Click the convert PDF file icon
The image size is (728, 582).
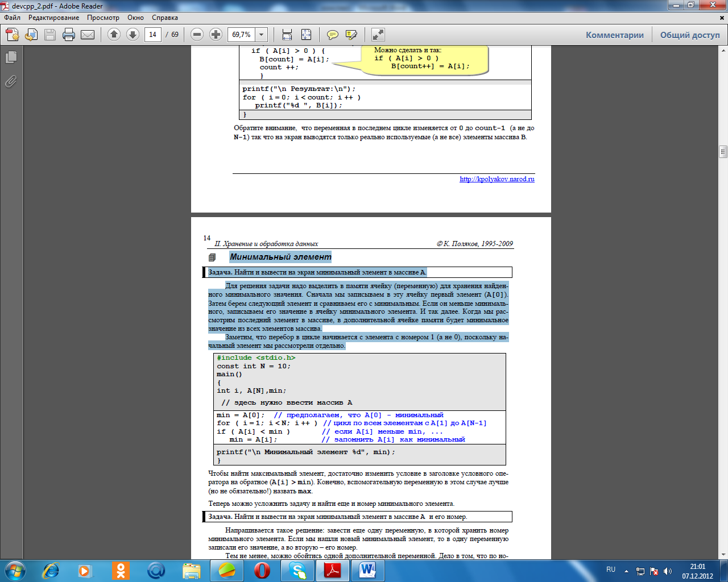[31, 35]
